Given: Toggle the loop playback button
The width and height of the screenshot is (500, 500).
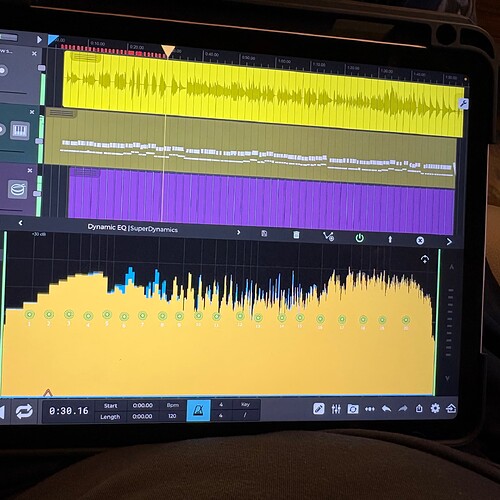Looking at the screenshot, I should [x=24, y=411].
